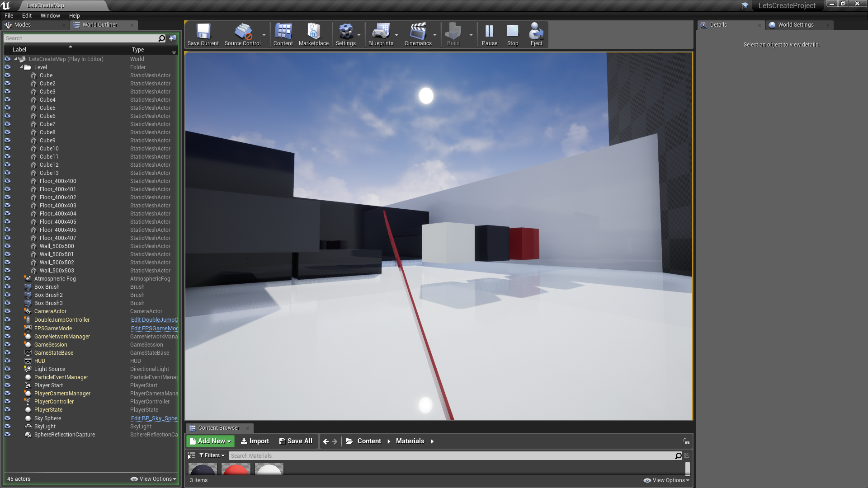This screenshot has height=488, width=868.
Task: Go back in Content Browser history
Action: (x=326, y=441)
